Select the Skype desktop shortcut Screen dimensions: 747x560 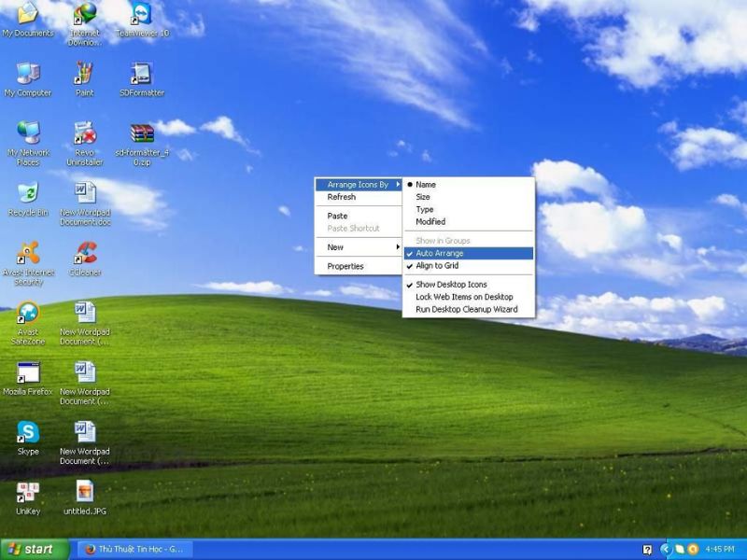28,438
